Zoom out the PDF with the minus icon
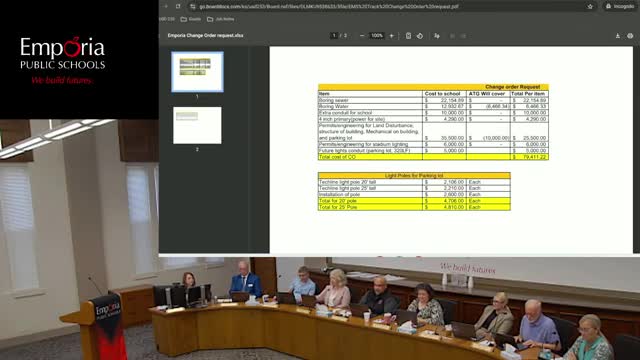The height and width of the screenshot is (360, 640). click(x=362, y=36)
